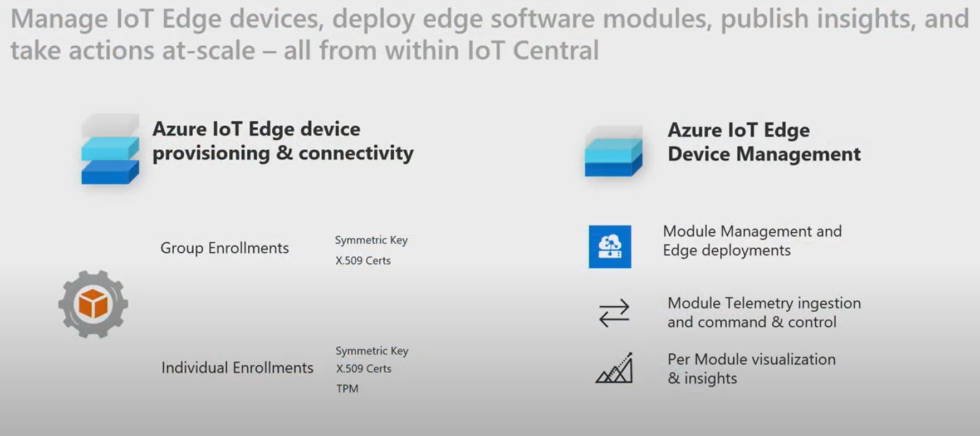
Task: Click 'Symmetric Key' under Group Enrollments
Action: pos(371,240)
